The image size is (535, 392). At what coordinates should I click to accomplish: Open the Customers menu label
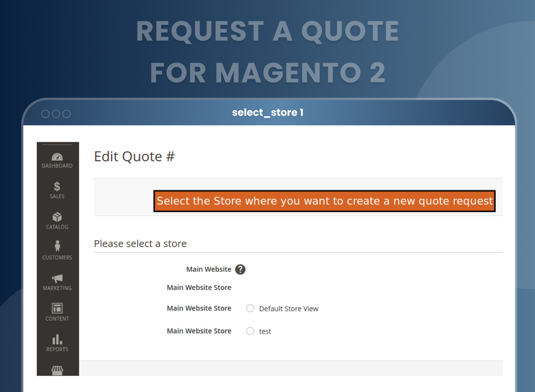(57, 258)
